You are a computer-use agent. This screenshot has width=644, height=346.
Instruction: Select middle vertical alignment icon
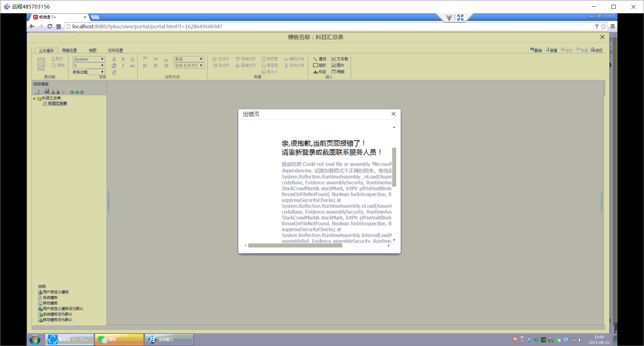[155, 59]
